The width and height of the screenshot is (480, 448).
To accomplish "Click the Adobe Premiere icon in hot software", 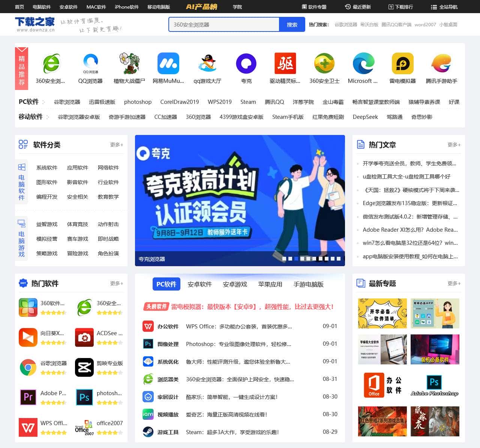I will pyautogui.click(x=28, y=397).
